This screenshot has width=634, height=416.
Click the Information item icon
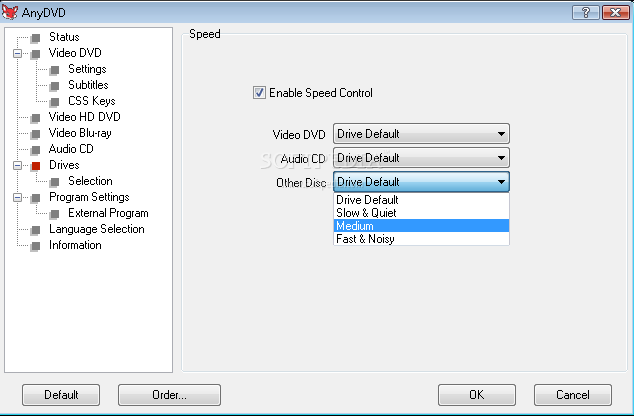tap(36, 246)
